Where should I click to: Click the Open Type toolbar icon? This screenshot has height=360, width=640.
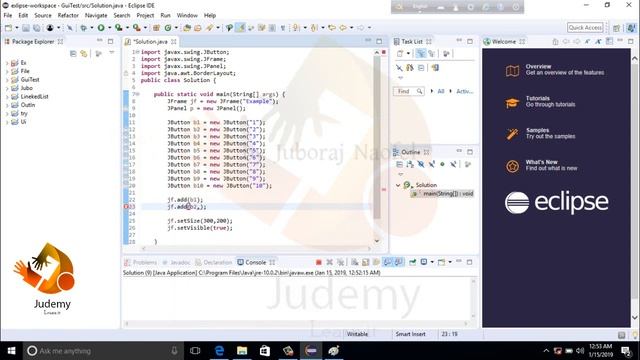[187, 28]
